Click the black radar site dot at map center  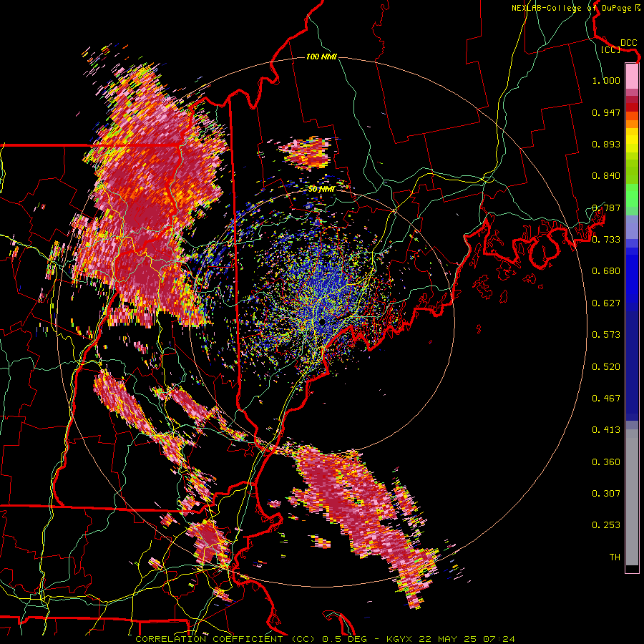click(323, 321)
